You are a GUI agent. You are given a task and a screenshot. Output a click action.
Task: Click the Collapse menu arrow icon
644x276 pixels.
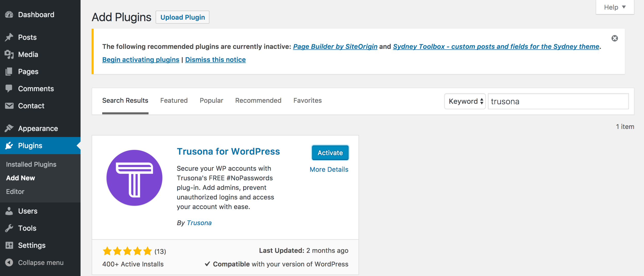tap(9, 262)
